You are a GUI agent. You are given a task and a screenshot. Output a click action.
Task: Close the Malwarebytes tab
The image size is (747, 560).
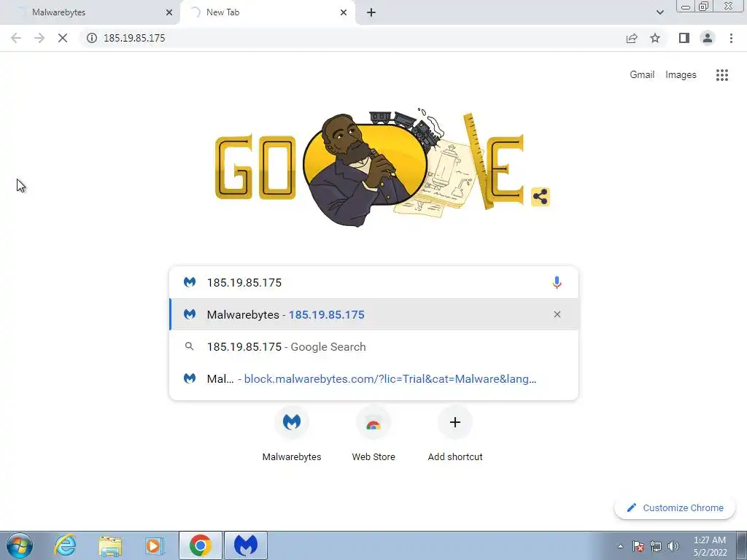(x=169, y=12)
